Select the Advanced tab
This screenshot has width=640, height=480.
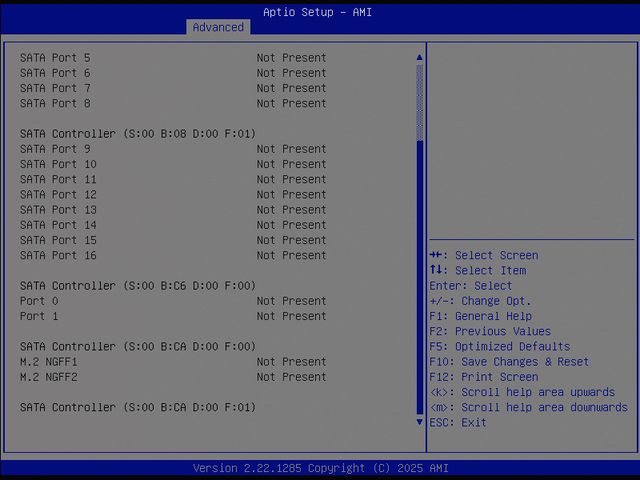click(218, 27)
